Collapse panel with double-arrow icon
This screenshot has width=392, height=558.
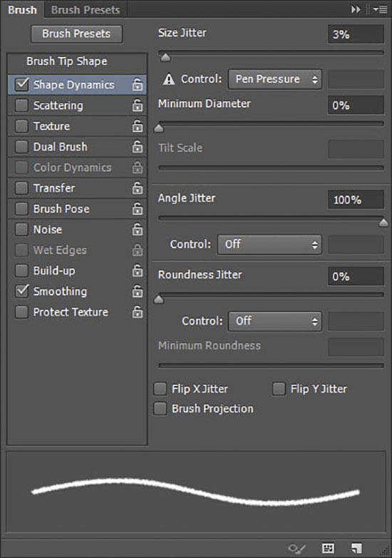[x=356, y=9]
